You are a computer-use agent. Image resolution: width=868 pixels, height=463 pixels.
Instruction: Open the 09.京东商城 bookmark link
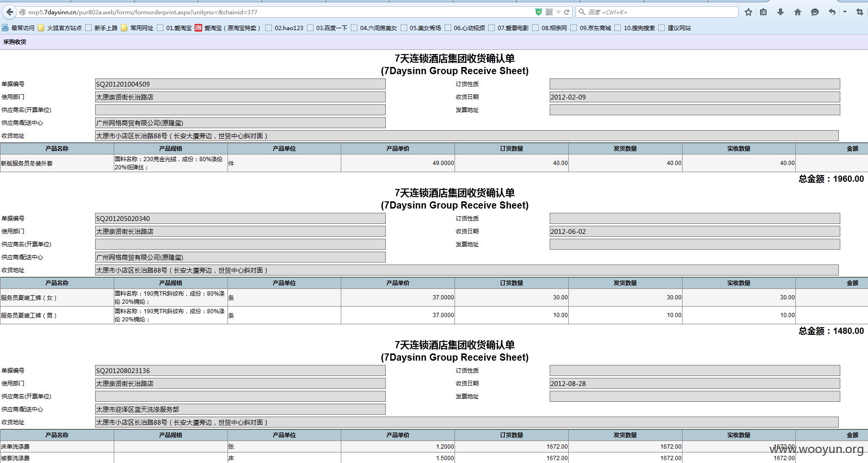click(x=591, y=28)
